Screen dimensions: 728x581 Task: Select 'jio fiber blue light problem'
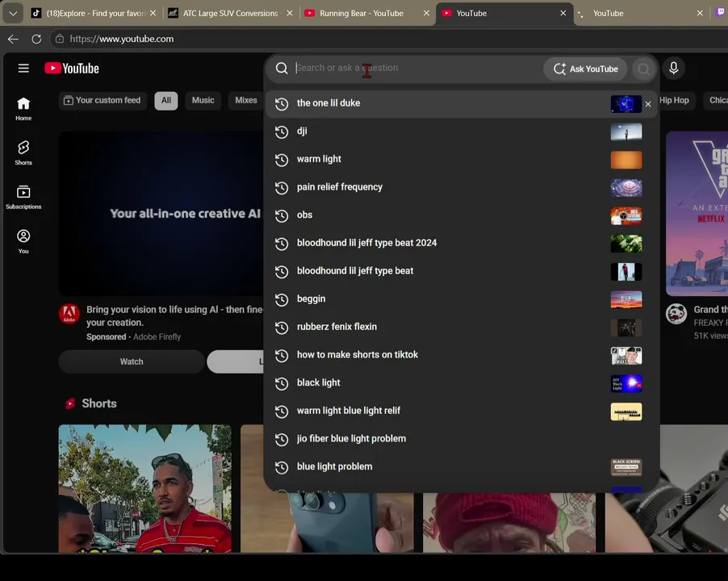click(x=462, y=438)
